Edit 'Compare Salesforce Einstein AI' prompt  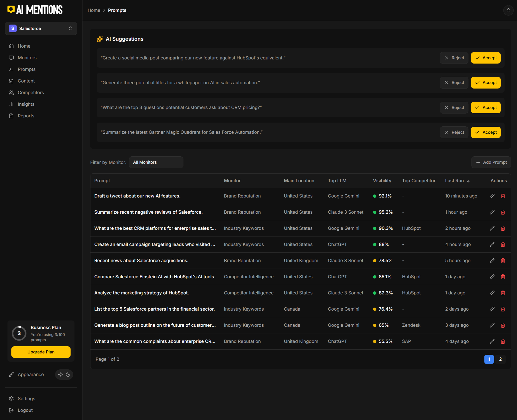[x=492, y=277]
